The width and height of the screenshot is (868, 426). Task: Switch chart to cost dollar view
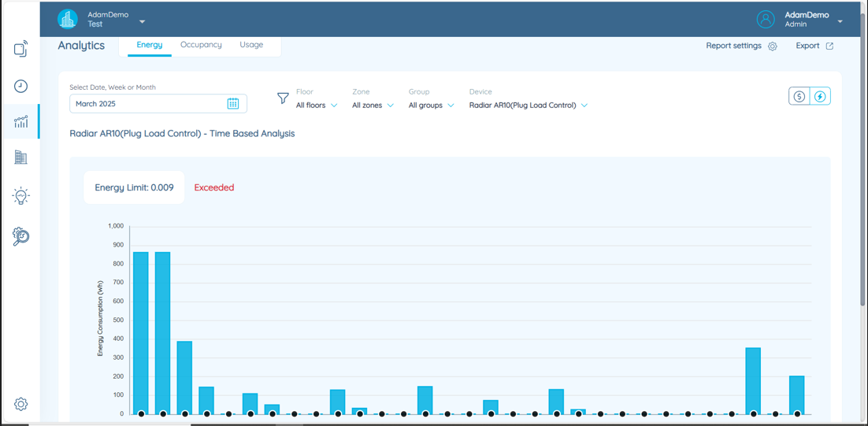799,96
